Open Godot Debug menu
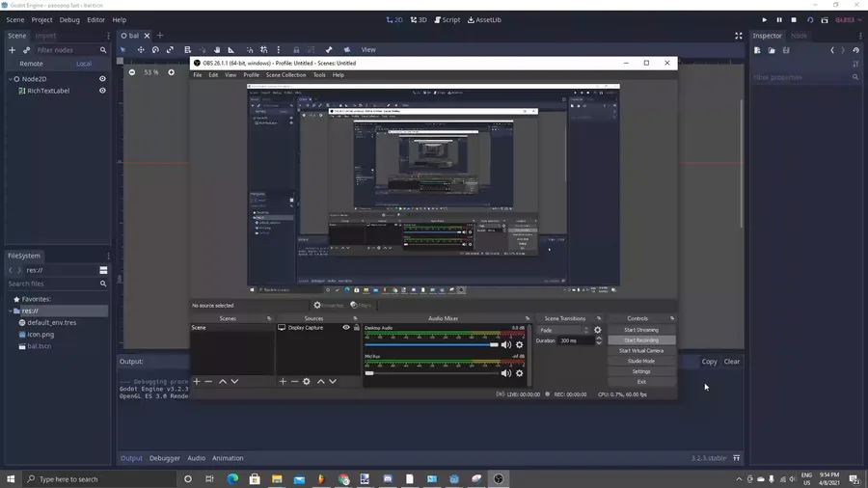 coord(69,20)
